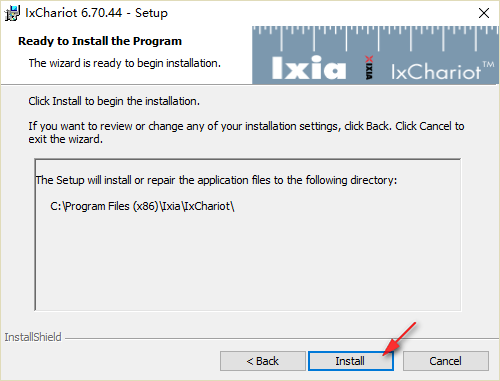Click the ruler graphic in banner
500x381 pixels.
pos(375,38)
